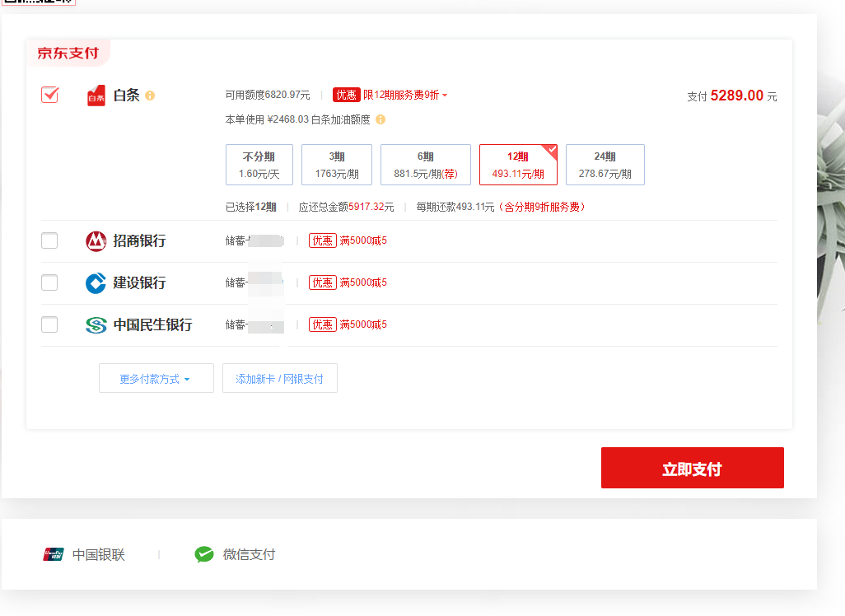Click 优惠 tag on 招商银行 row
This screenshot has height=616, width=845.
click(323, 241)
